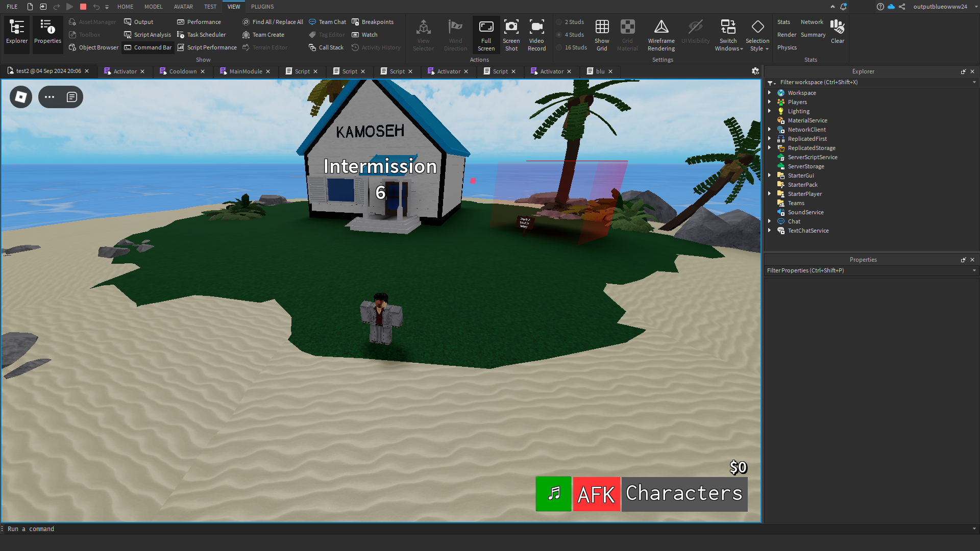Click the green music note button
Image resolution: width=980 pixels, height=551 pixels.
pyautogui.click(x=553, y=494)
